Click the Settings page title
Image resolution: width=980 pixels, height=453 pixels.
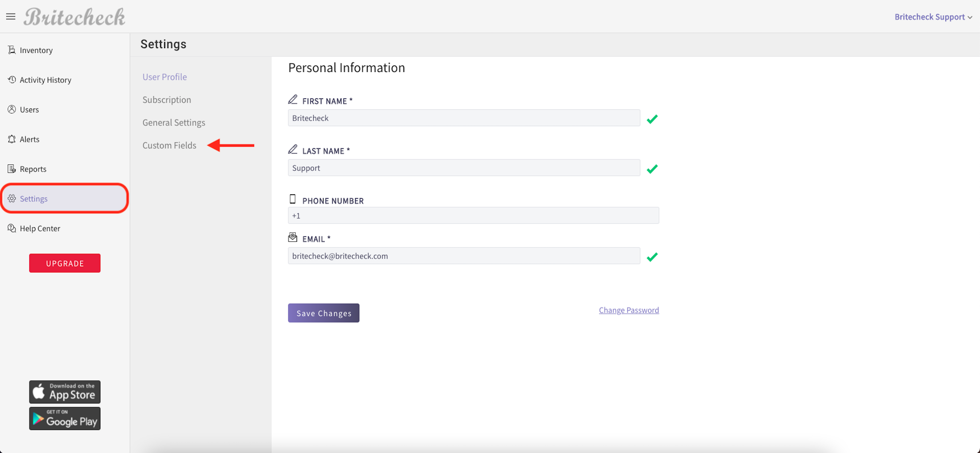pyautogui.click(x=164, y=44)
